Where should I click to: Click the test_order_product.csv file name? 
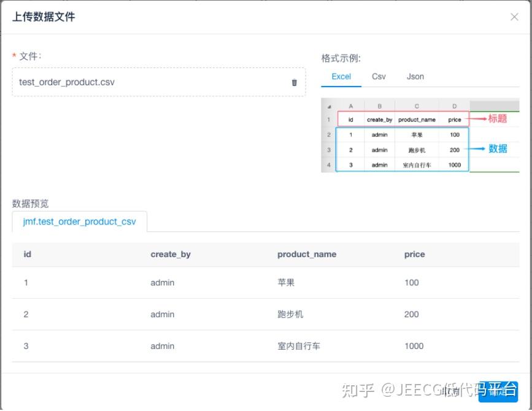coord(66,82)
